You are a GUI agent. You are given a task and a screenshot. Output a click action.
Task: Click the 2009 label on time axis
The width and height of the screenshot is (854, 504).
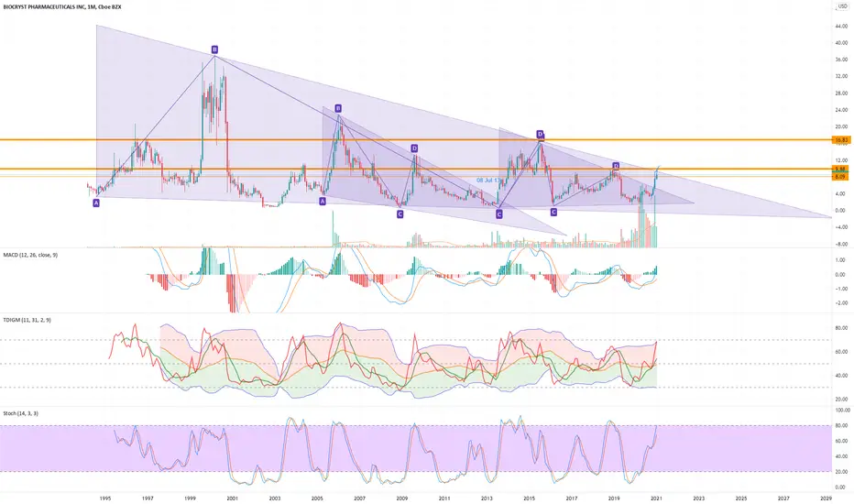tap(402, 498)
